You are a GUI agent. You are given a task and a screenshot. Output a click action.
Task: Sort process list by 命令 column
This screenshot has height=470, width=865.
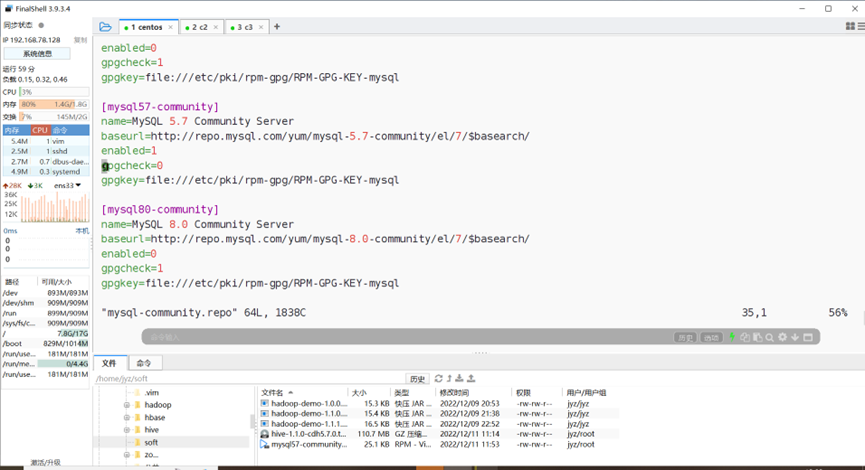70,130
